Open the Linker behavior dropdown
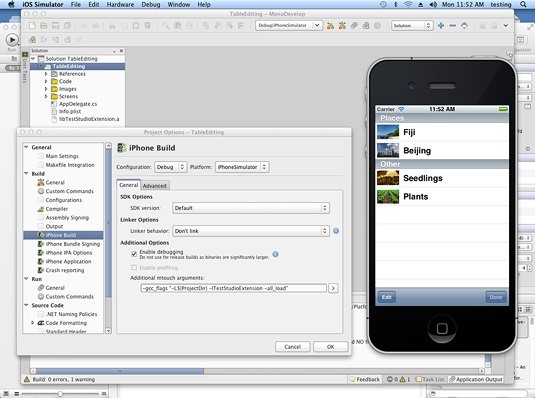Image resolution: width=535 pixels, height=398 pixels. pyautogui.click(x=251, y=231)
